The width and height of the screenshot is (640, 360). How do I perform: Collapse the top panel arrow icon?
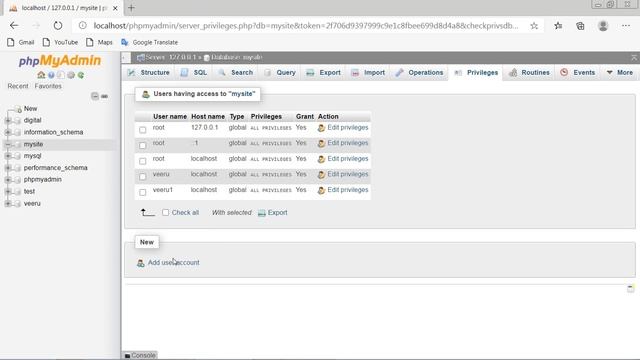[634, 58]
